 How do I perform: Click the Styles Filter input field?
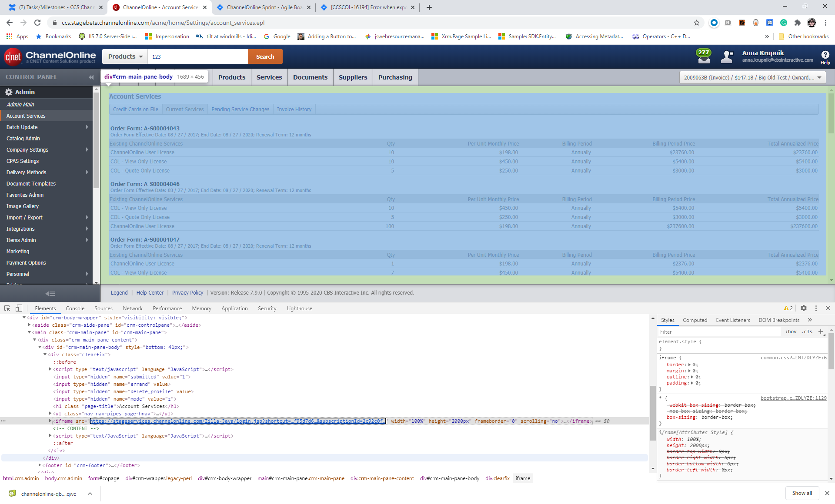720,332
